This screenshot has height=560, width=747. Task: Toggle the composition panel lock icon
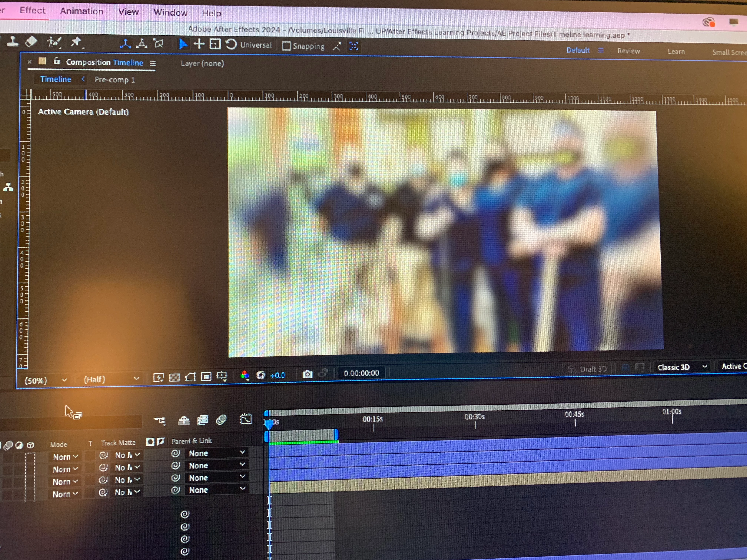56,61
